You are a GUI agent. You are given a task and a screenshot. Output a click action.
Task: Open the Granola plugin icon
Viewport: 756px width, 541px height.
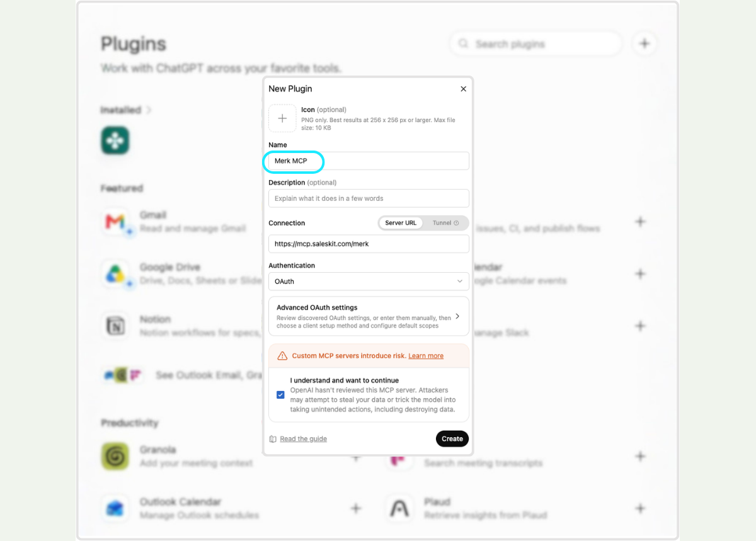pos(115,457)
